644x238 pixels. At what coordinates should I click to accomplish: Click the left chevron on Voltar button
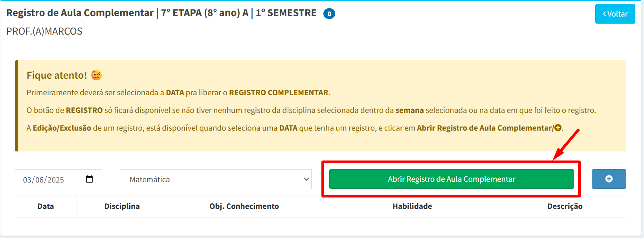coord(605,14)
